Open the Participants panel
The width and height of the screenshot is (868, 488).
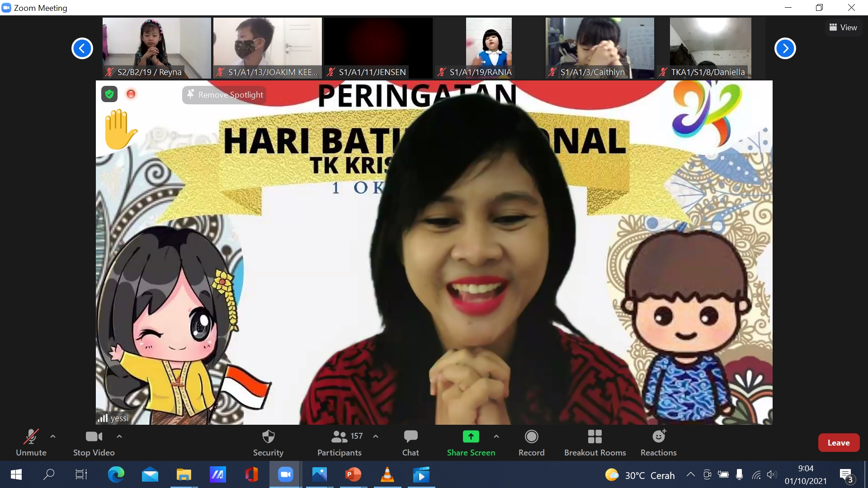[340, 442]
